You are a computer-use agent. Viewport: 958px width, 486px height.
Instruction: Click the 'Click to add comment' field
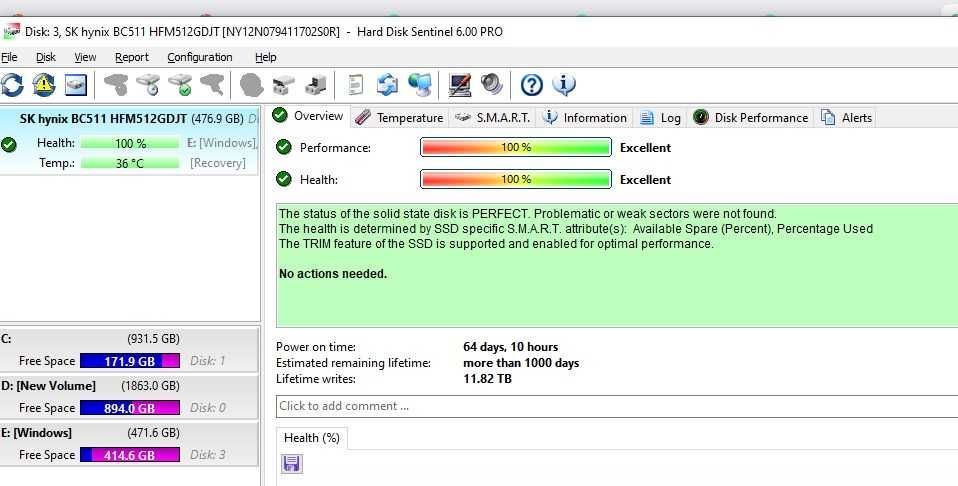[617, 406]
